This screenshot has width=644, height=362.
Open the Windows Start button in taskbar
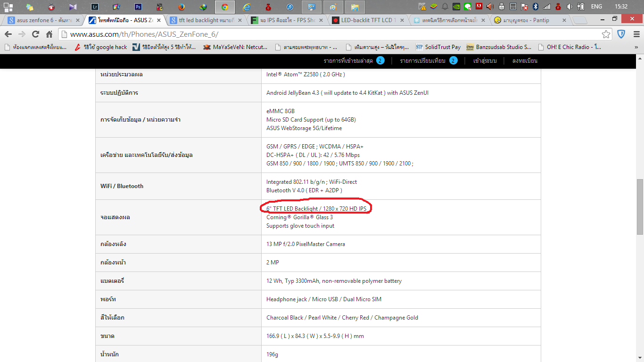8,7
